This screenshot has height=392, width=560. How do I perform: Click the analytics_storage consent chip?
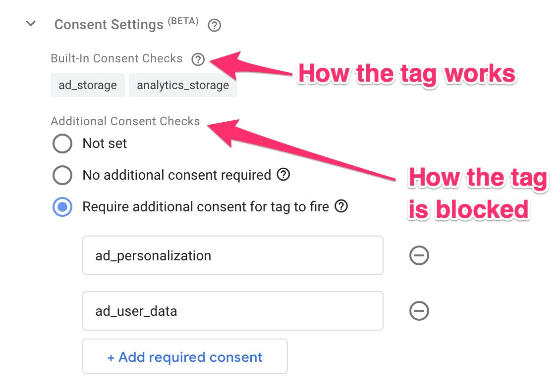183,85
